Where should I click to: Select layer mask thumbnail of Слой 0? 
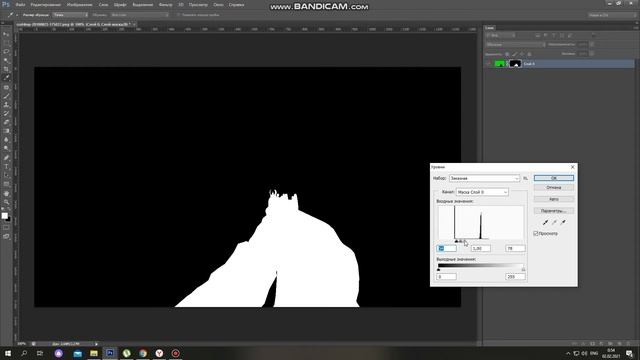516,64
